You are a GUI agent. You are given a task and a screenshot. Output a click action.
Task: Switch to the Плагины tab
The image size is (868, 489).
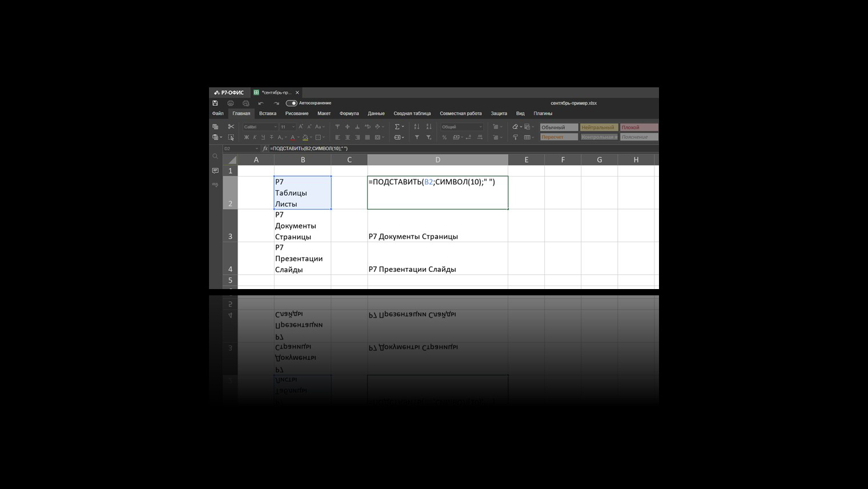[542, 114]
